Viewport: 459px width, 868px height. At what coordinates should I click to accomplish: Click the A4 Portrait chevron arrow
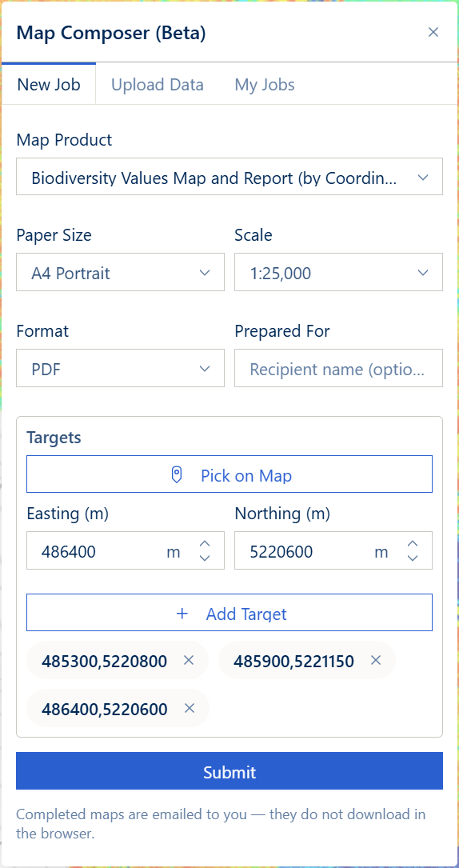205,273
